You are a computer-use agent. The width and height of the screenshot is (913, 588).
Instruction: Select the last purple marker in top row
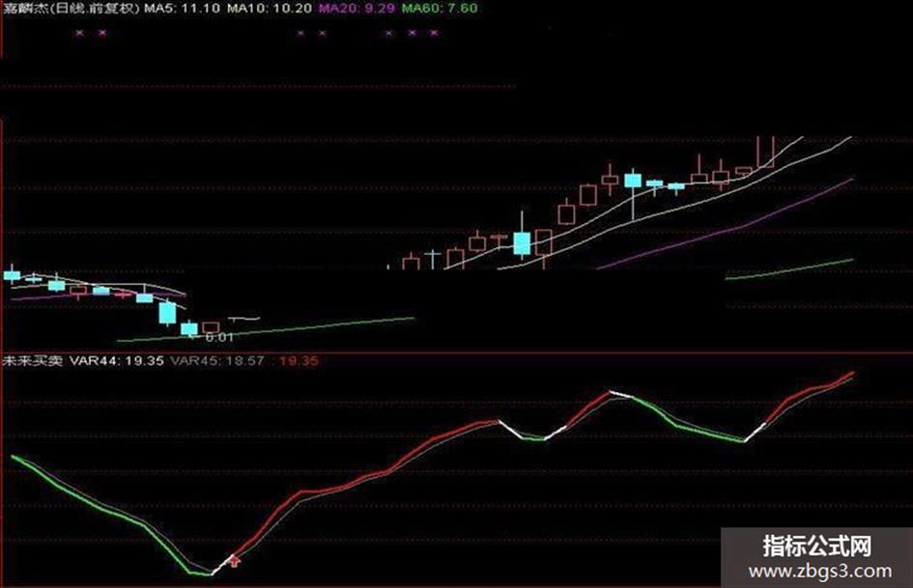434,33
